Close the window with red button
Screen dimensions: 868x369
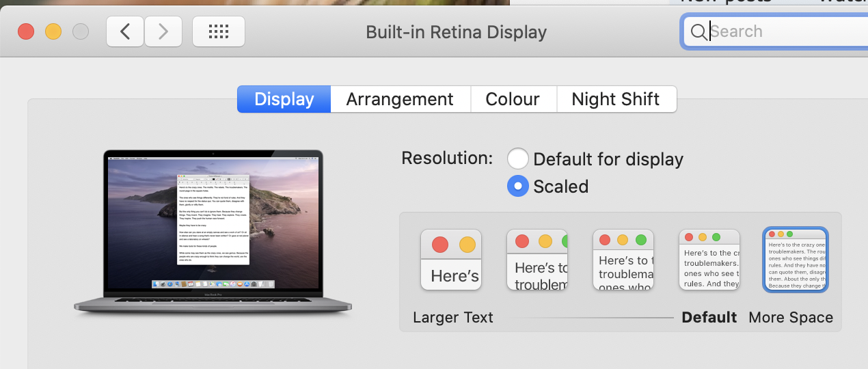pyautogui.click(x=26, y=31)
